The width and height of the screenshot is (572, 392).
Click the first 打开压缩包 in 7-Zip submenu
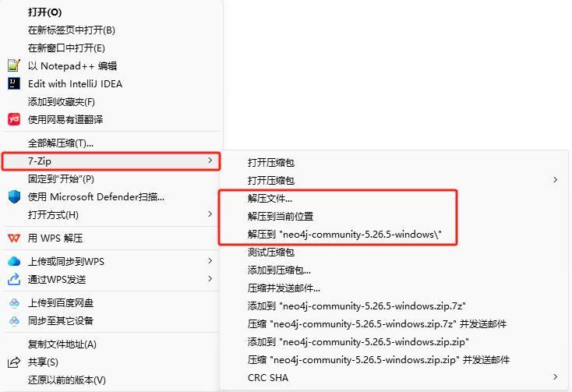[x=271, y=162]
